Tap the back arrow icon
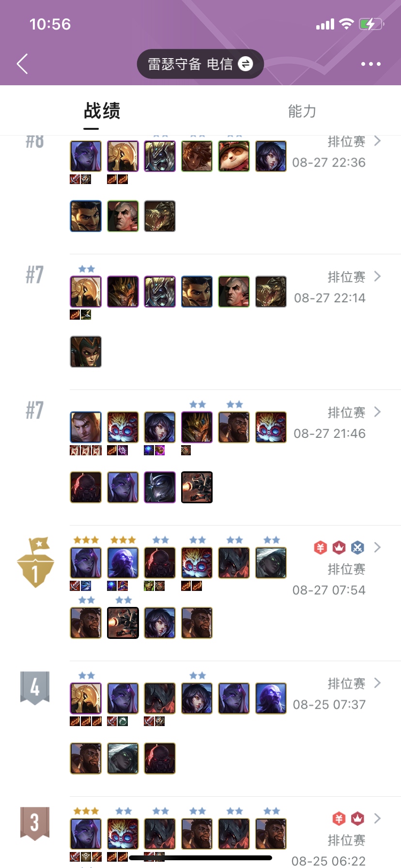This screenshot has height=868, width=401. [22, 63]
